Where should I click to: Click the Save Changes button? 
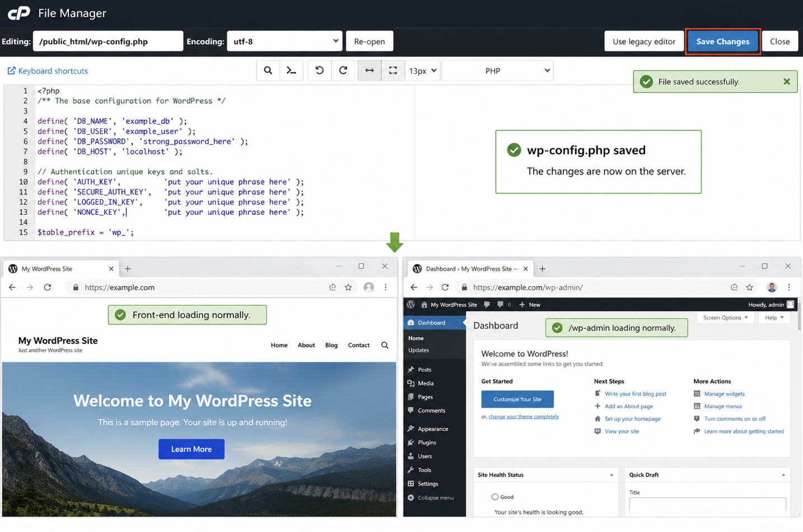[x=722, y=41]
